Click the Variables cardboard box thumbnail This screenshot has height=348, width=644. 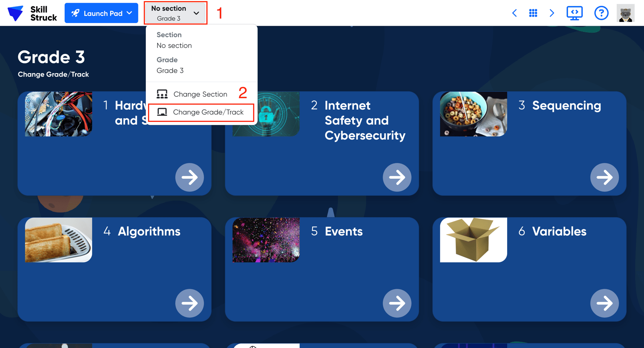coord(473,240)
